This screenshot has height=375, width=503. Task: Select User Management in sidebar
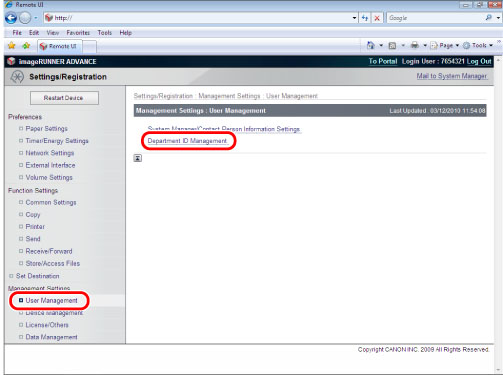coord(51,301)
